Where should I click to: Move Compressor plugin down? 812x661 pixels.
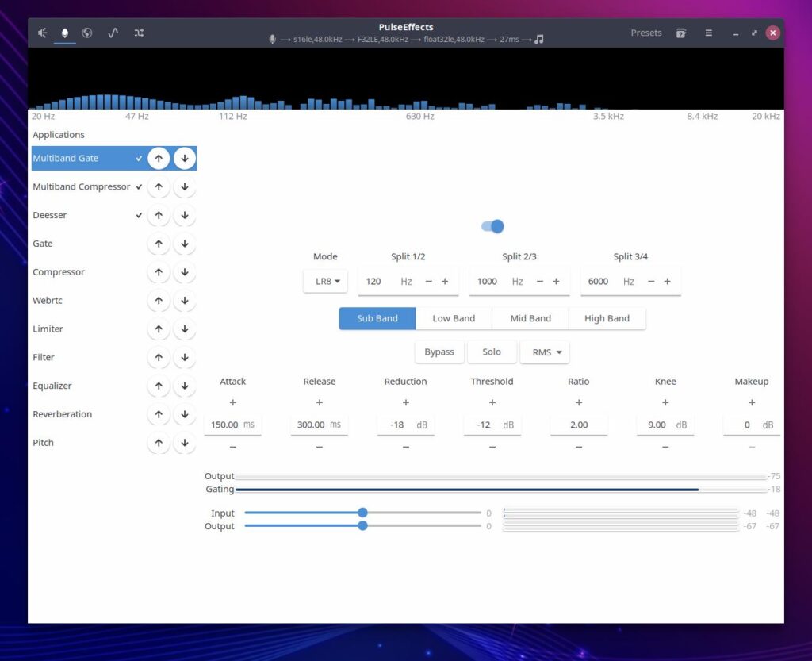point(184,272)
